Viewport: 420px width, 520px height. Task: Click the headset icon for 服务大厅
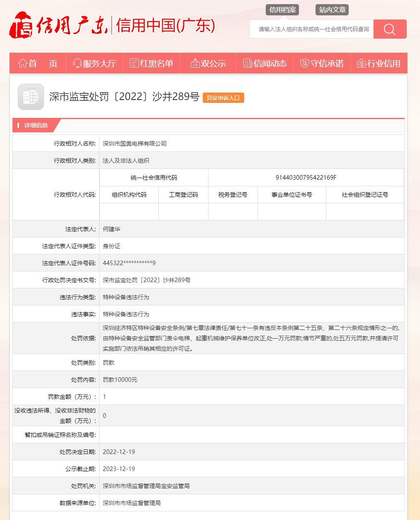pos(77,63)
